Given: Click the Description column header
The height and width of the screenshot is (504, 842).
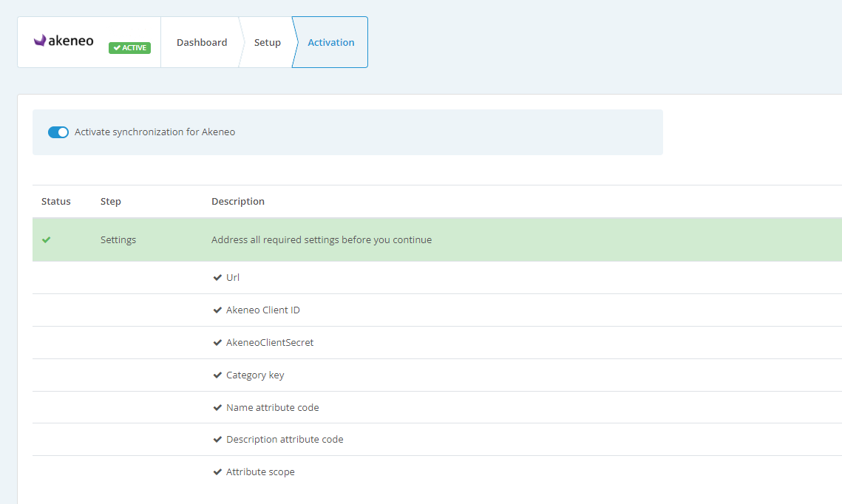Looking at the screenshot, I should point(238,202).
